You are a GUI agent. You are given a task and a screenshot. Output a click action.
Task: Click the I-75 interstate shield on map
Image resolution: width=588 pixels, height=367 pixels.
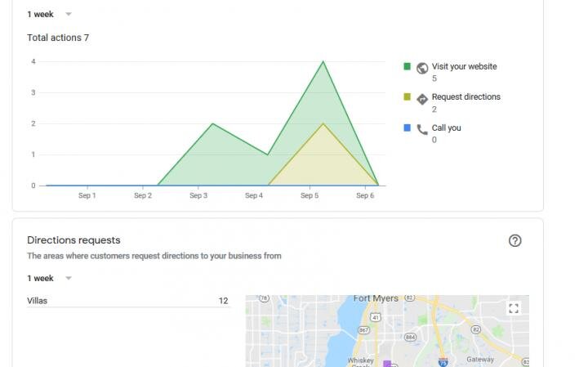(x=443, y=362)
